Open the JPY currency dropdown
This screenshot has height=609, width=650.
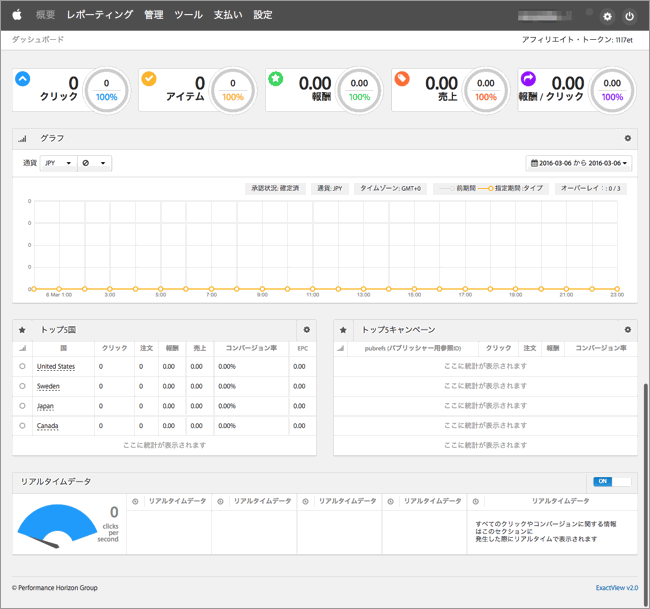coord(58,163)
